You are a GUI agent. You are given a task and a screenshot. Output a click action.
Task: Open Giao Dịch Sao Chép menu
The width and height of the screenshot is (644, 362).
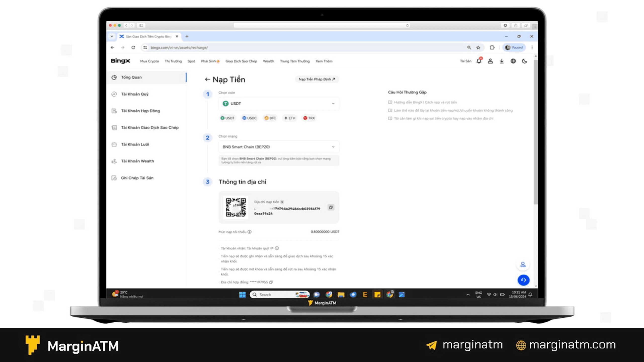[x=241, y=61]
